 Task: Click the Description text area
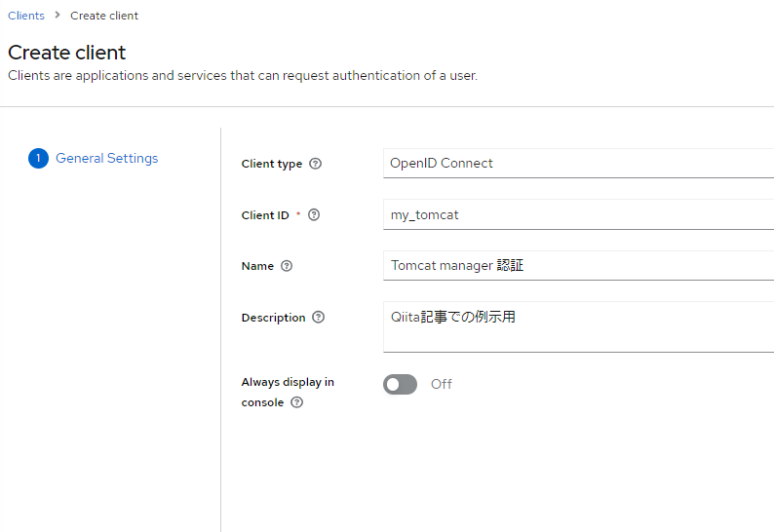click(578, 326)
